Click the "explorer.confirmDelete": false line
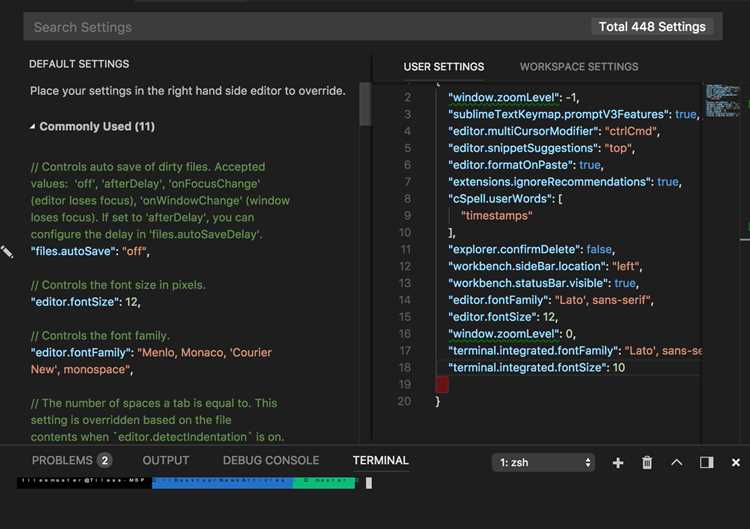 pyautogui.click(x=531, y=249)
